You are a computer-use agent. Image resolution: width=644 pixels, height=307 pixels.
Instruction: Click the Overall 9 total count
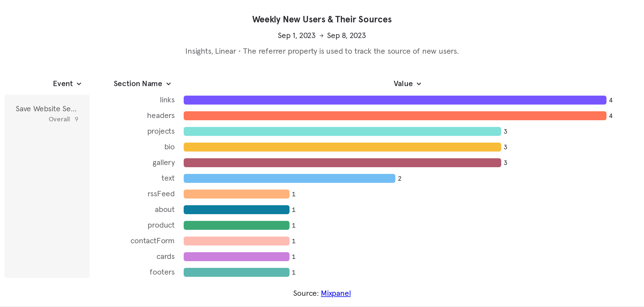64,119
